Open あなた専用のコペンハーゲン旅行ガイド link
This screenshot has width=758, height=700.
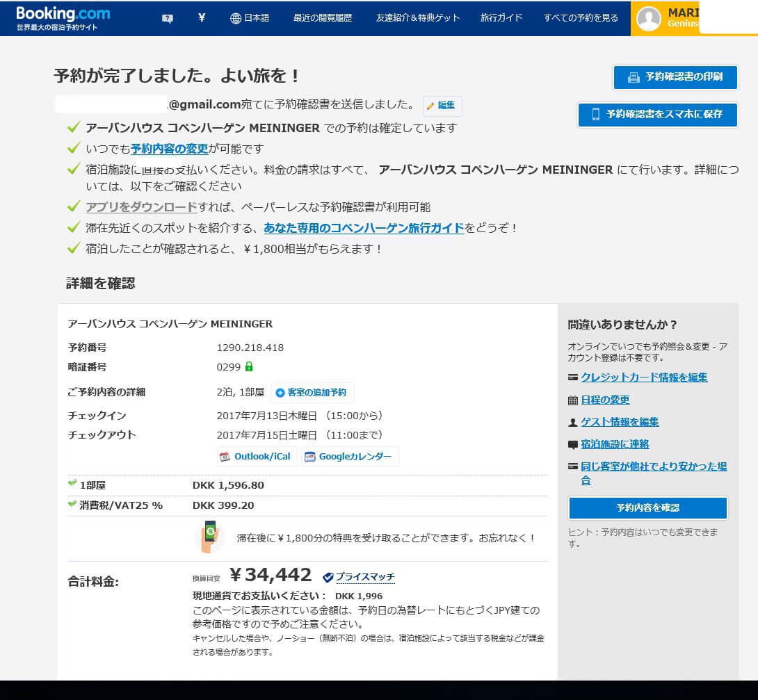tap(364, 228)
